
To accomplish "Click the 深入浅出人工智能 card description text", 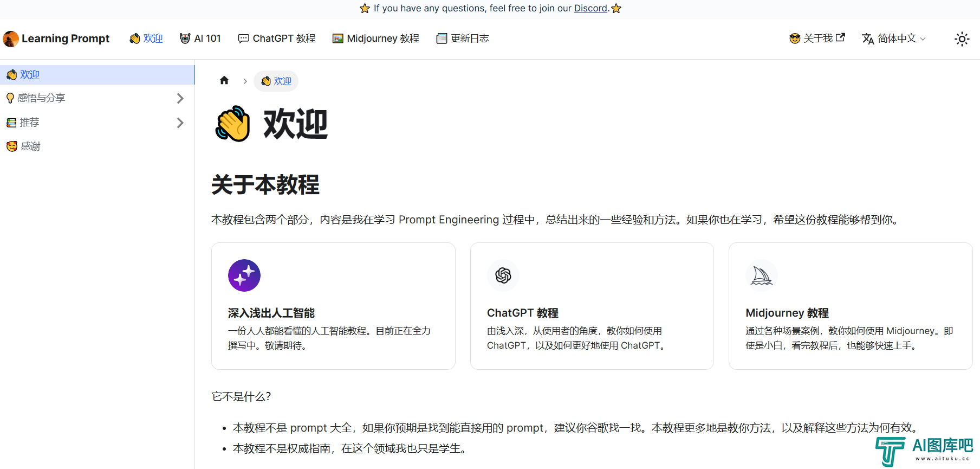I will [329, 338].
